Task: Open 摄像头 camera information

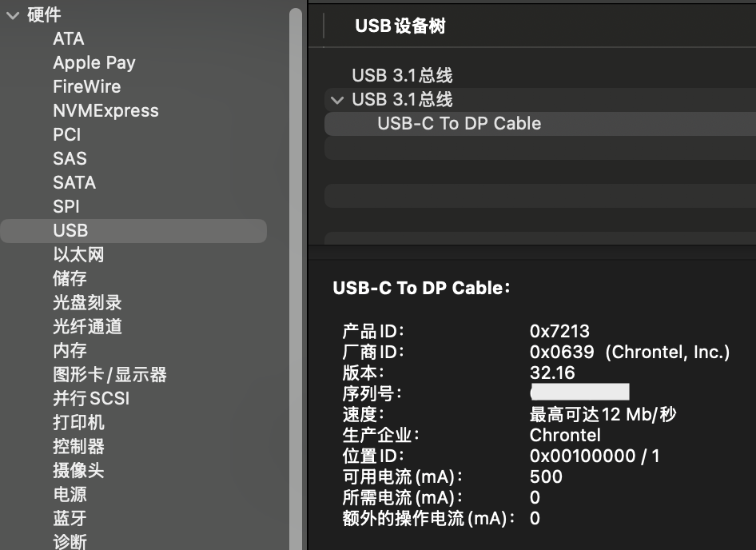Action: coord(78,470)
